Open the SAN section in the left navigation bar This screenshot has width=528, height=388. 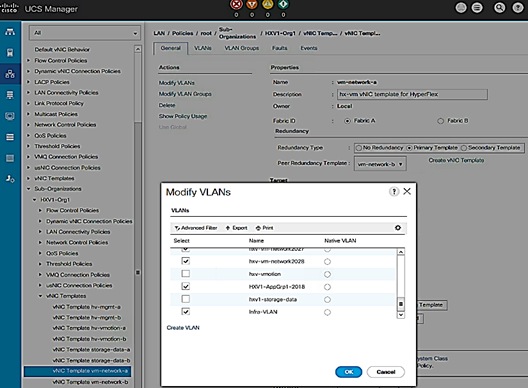(x=10, y=95)
